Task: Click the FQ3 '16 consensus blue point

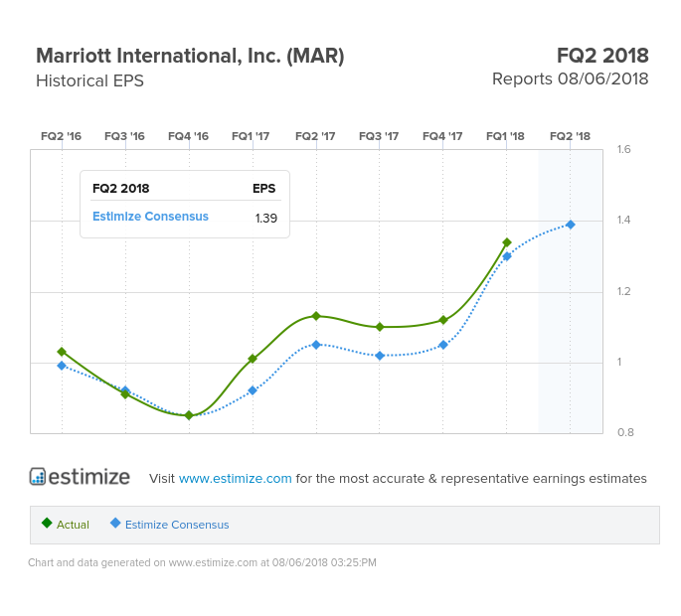Action: (x=125, y=390)
